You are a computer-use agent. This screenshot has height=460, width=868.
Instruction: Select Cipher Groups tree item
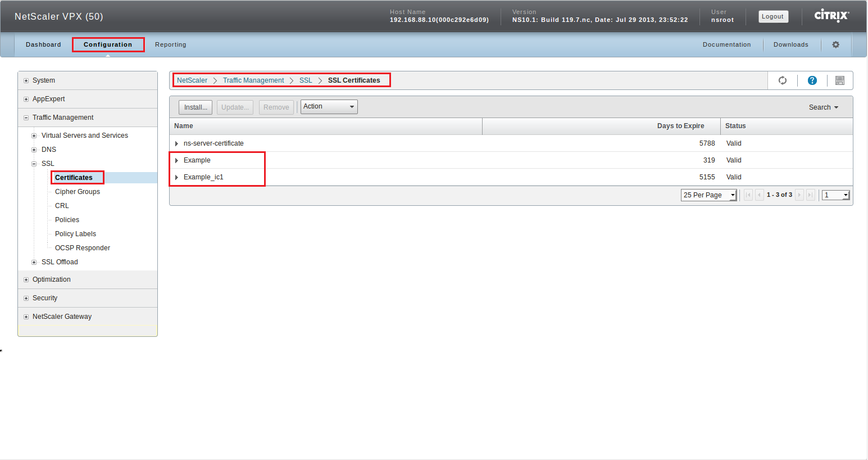[x=78, y=192]
